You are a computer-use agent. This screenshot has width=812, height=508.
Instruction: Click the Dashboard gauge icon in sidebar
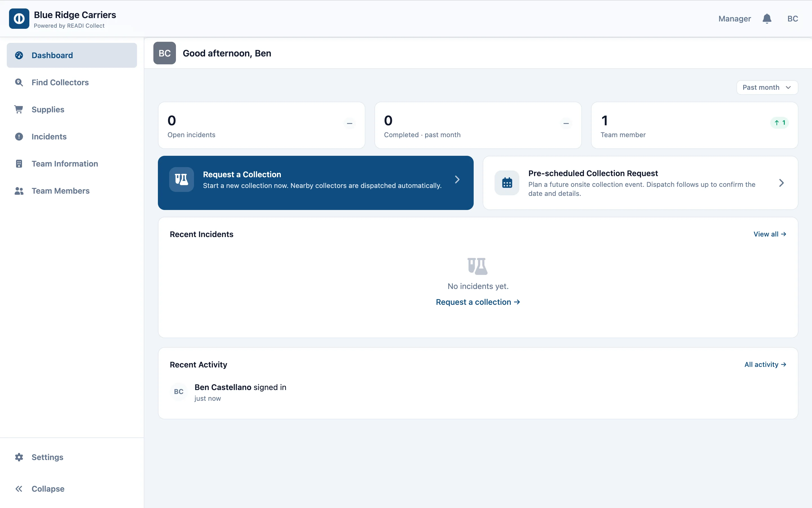[19, 55]
